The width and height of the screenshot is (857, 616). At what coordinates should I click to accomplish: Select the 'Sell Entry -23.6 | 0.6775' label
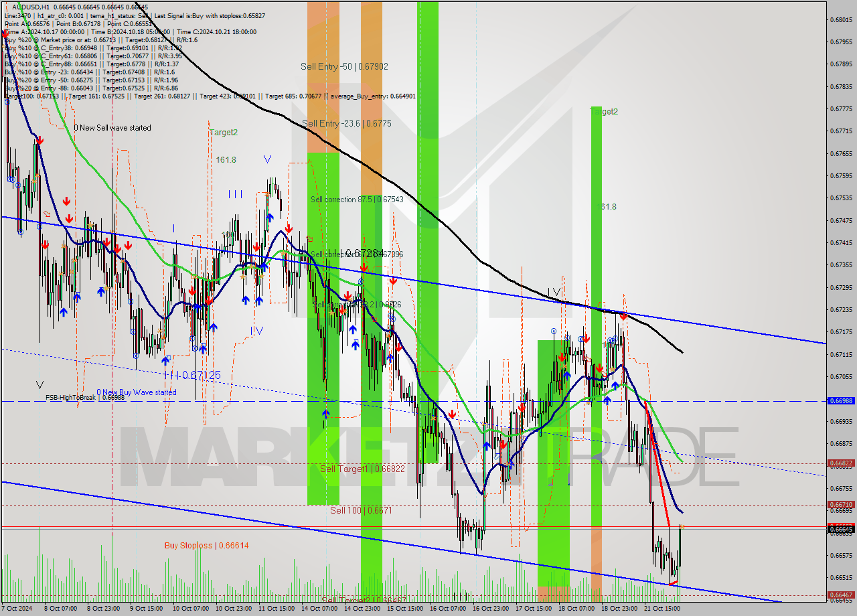[x=347, y=123]
